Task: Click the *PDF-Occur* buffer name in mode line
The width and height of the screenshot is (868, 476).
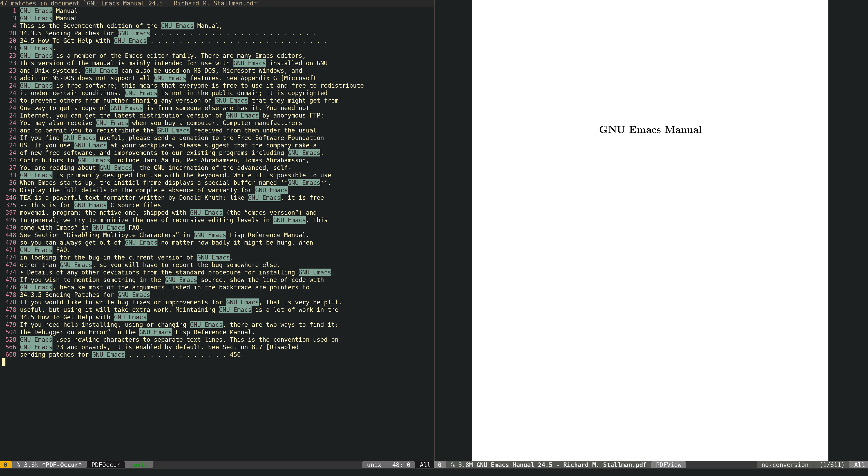Action: (x=62, y=465)
